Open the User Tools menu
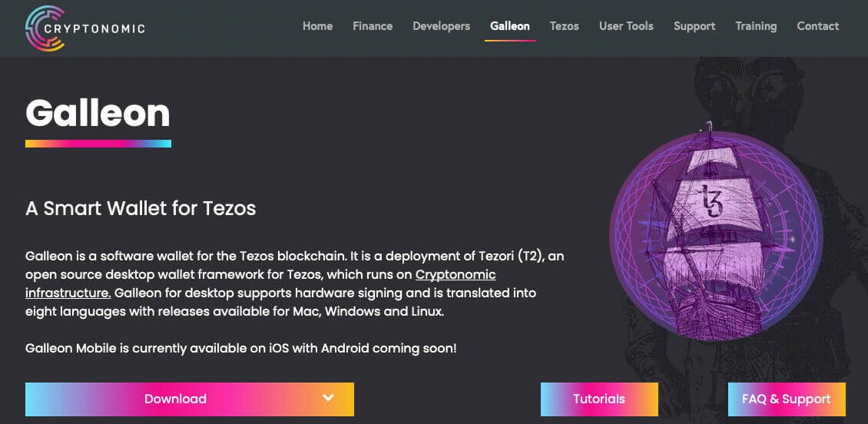868x424 pixels. (626, 26)
